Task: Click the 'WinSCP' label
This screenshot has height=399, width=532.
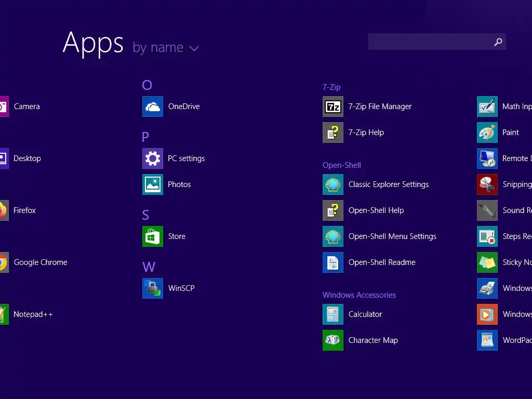Action: [x=181, y=288]
